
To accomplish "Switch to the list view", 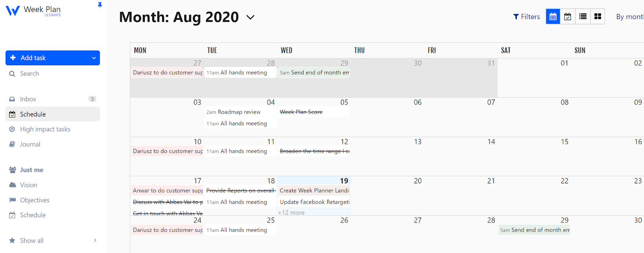I will (583, 17).
